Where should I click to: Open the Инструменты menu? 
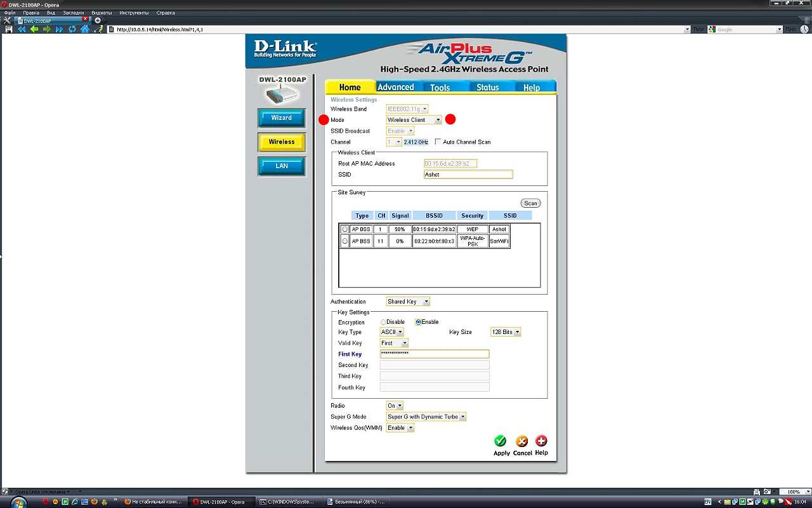[134, 13]
